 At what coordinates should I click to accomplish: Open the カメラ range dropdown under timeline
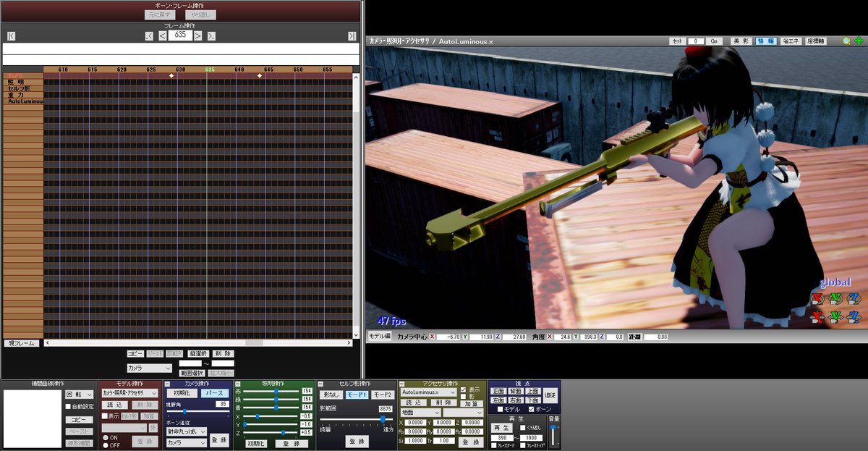[x=149, y=368]
